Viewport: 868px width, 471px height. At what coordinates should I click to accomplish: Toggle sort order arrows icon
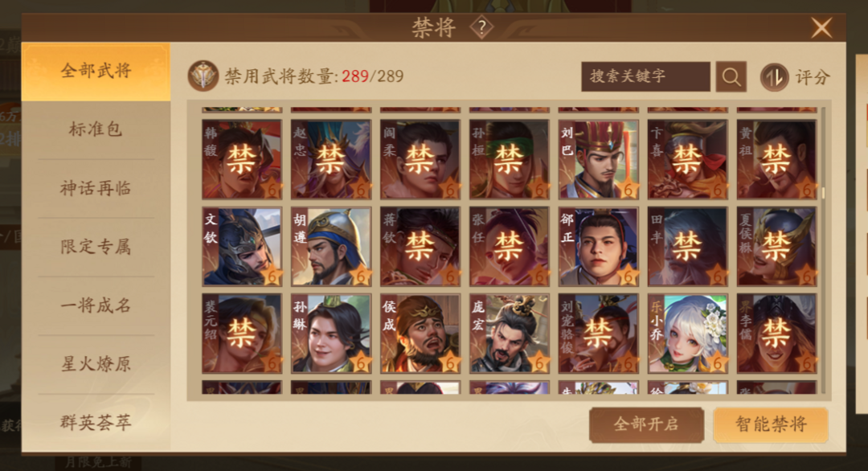point(774,77)
